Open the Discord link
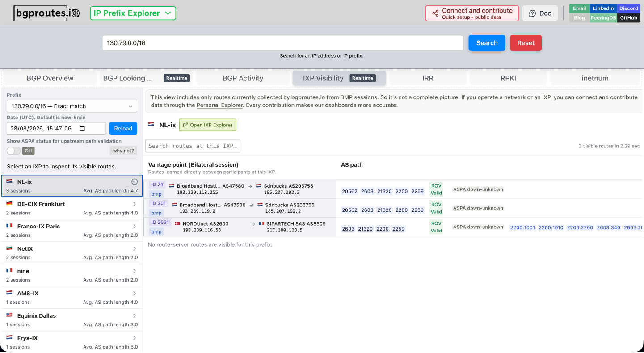 pos(628,8)
